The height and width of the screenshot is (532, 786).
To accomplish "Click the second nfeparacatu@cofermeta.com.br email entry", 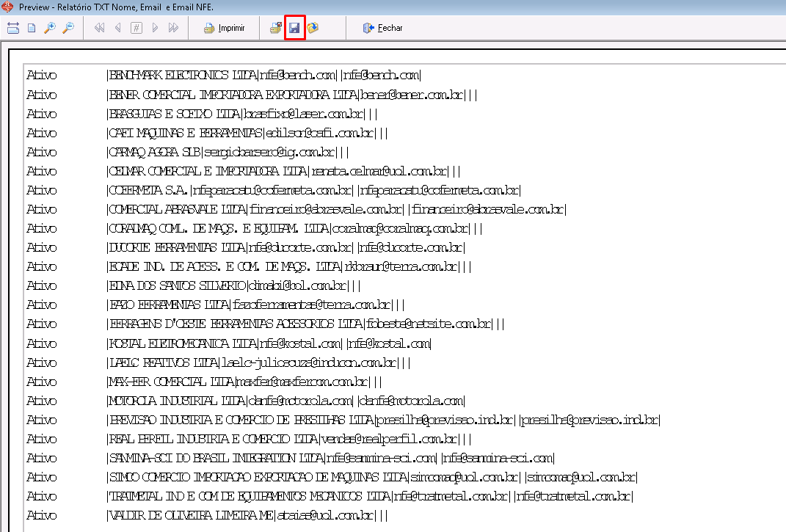I will click(439, 190).
